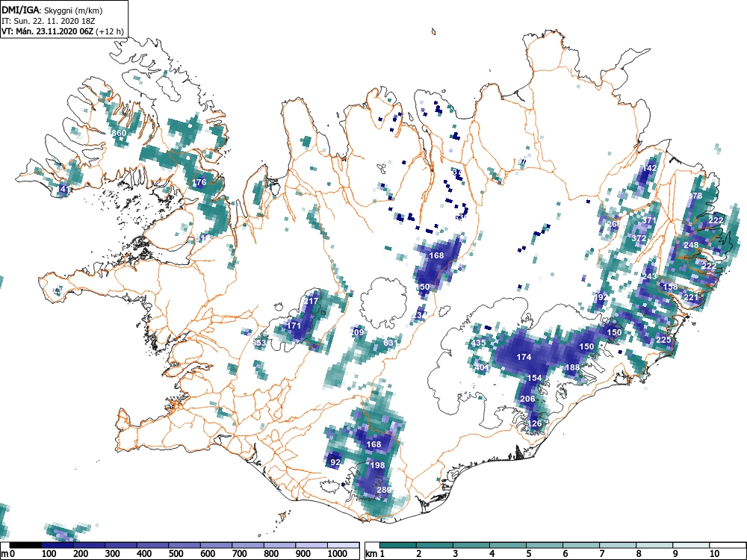Click the teal swatch between 1 and 2 km

pos(398,545)
